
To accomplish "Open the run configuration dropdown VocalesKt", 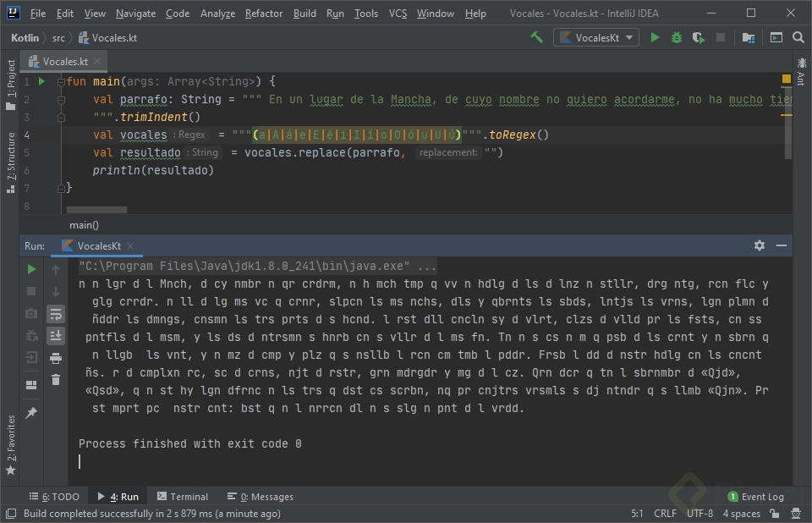I will coord(596,37).
